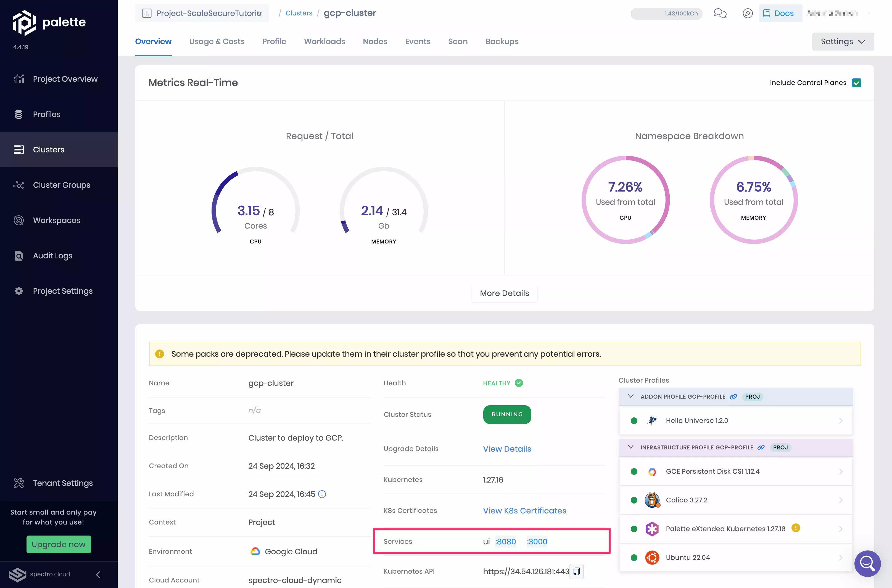Click the info icon next to Last Modified
Screen dimensions: 892x588
322,494
